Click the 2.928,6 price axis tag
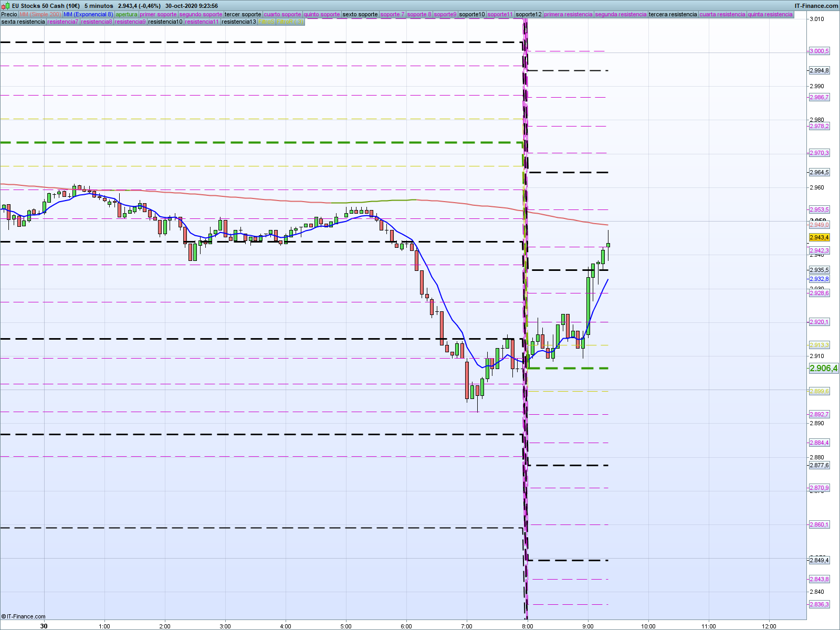This screenshot has height=630, width=840. coord(819,293)
